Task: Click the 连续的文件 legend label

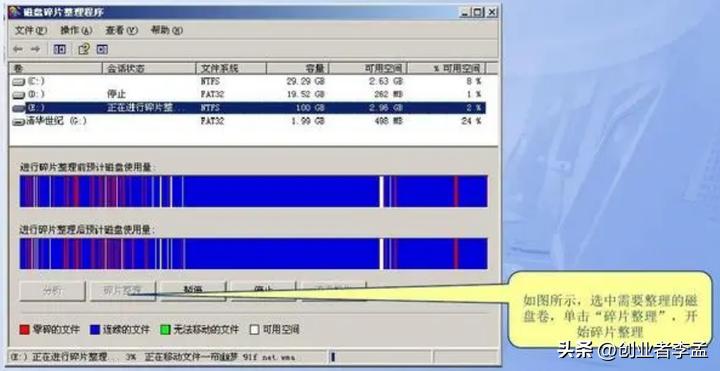Action: click(x=126, y=329)
